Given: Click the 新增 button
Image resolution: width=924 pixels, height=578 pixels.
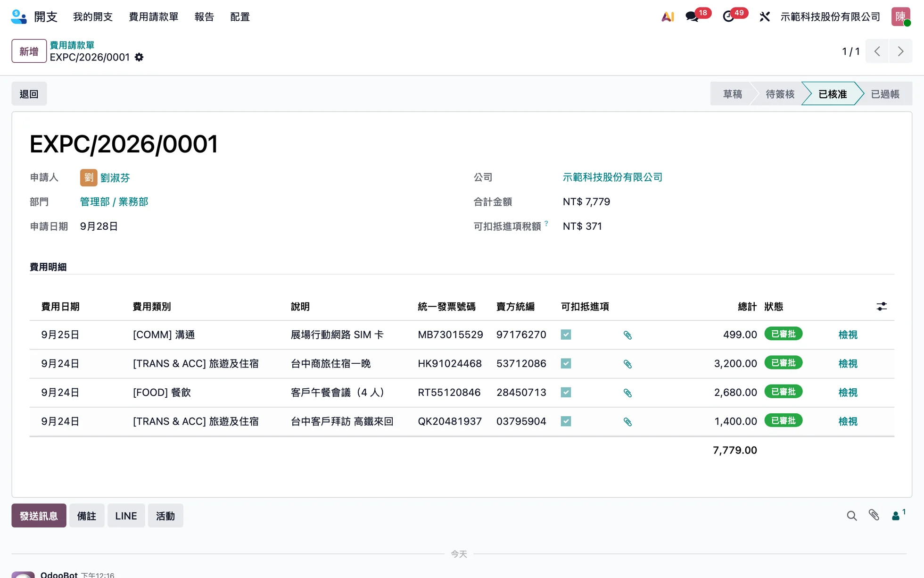Looking at the screenshot, I should pos(29,51).
